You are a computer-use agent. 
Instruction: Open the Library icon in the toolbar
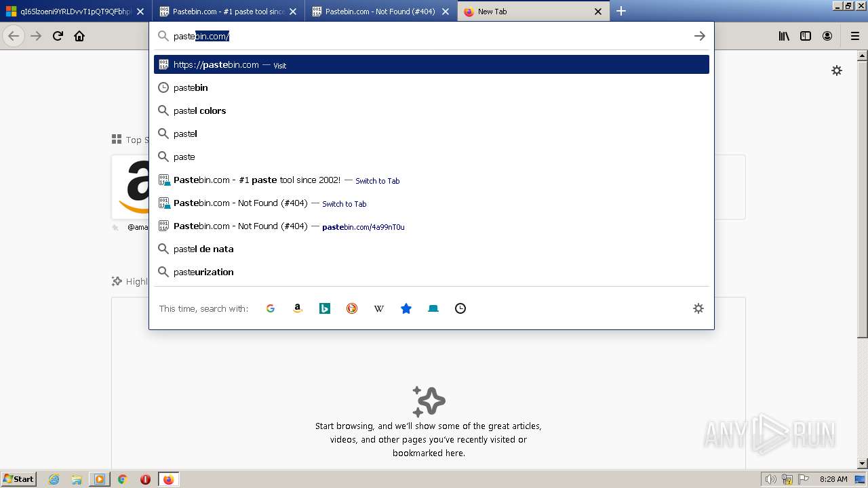[784, 36]
